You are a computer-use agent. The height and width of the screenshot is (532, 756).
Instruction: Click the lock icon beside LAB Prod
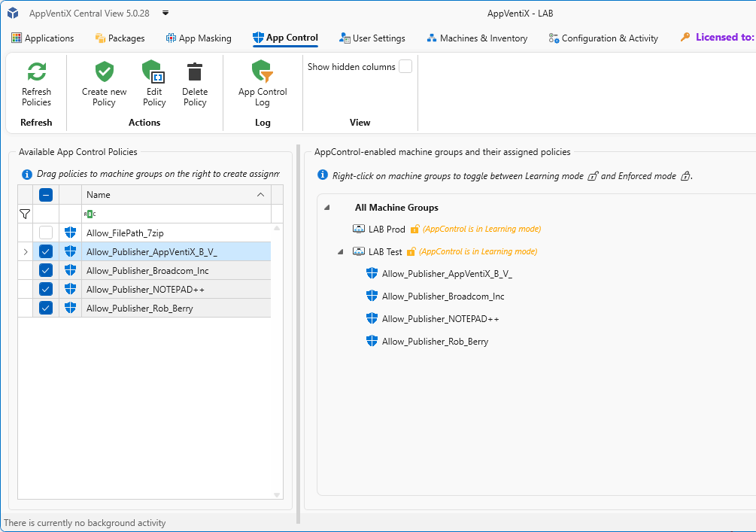click(x=414, y=229)
